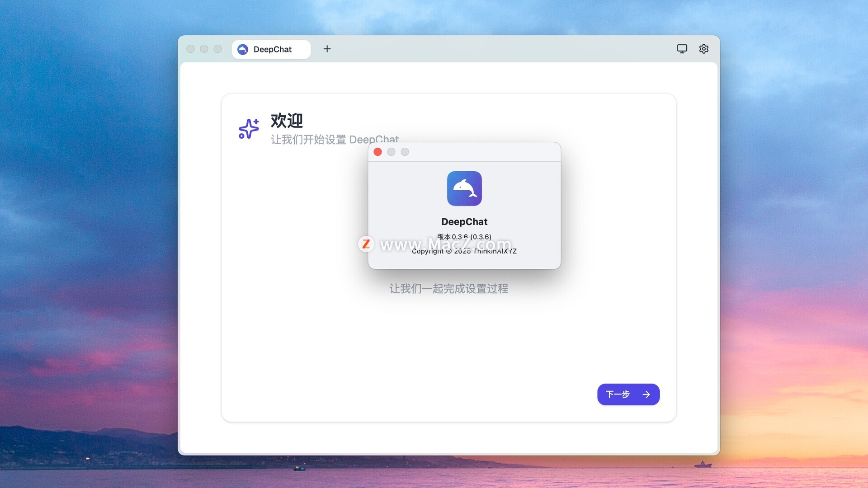Click the Copyright ThinkinAIXYZ line
868x488 pixels.
pyautogui.click(x=464, y=251)
